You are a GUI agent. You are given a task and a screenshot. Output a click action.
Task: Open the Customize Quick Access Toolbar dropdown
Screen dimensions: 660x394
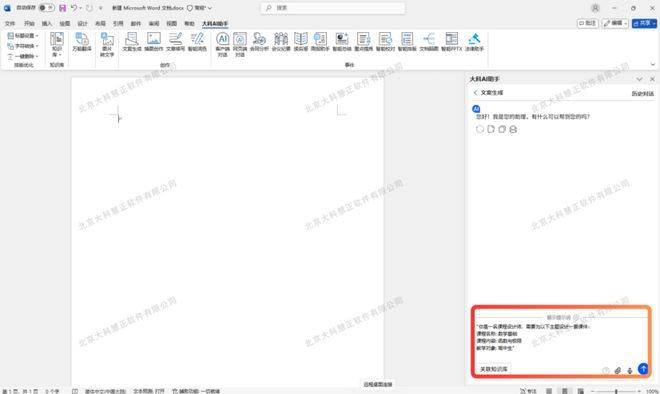[101, 8]
